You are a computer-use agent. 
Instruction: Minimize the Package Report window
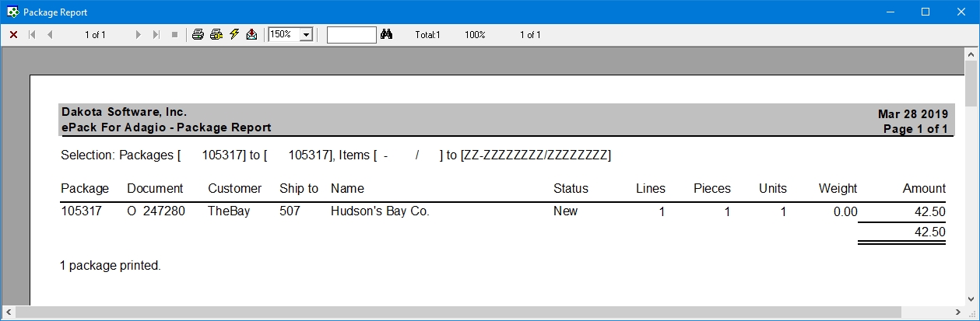[890, 12]
